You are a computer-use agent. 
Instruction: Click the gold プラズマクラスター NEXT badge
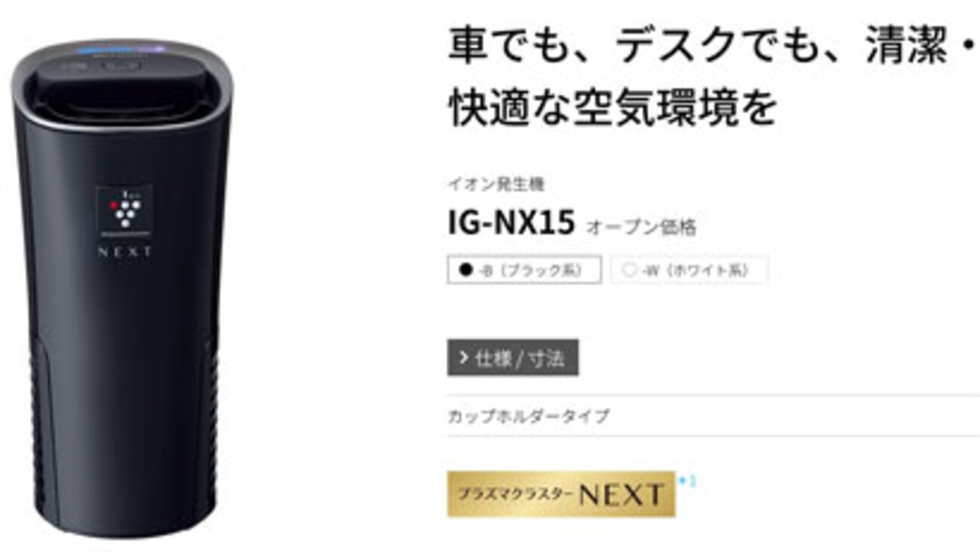(x=561, y=494)
